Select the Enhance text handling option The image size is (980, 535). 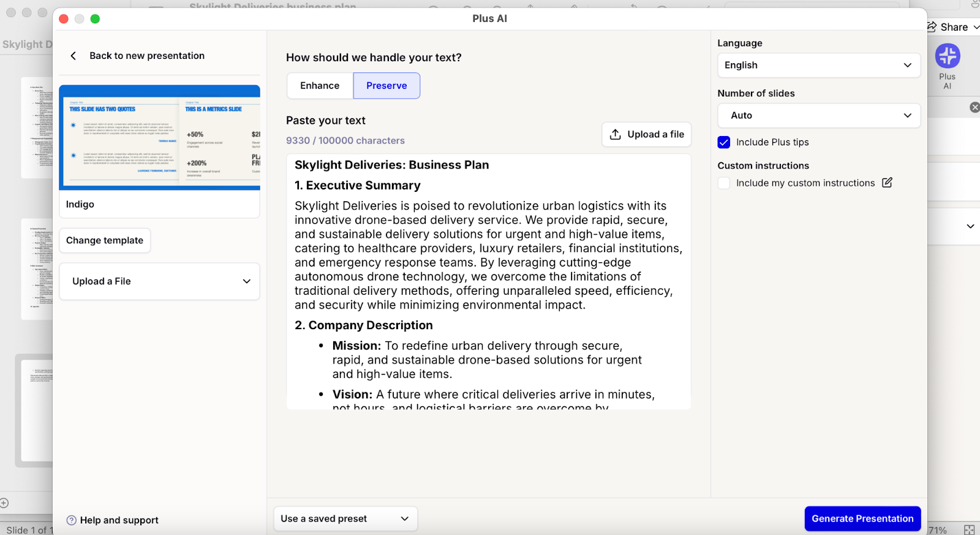coord(320,86)
